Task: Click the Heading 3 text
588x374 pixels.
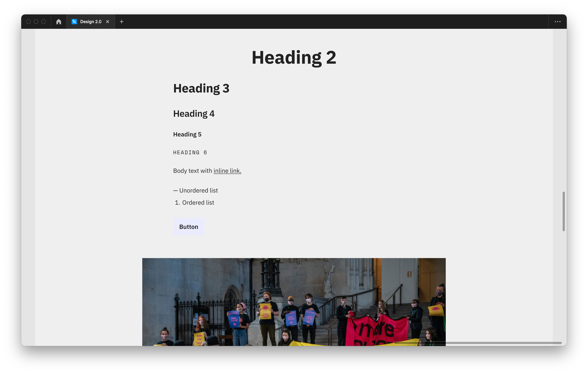Action: pyautogui.click(x=201, y=88)
